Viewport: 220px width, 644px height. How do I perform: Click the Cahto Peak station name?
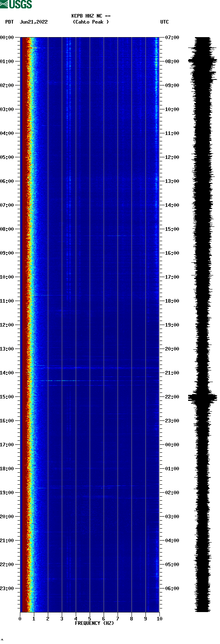91,22
